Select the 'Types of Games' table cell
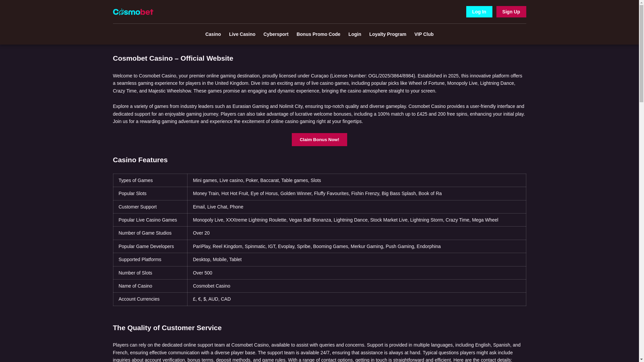 point(150,180)
